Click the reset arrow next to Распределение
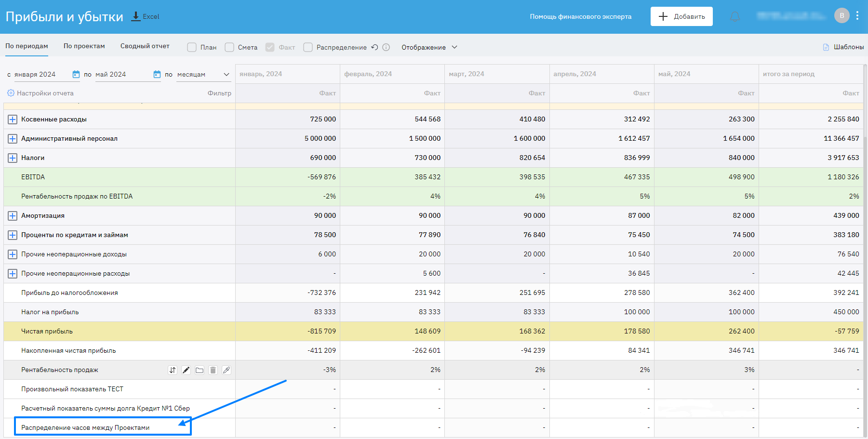The height and width of the screenshot is (439, 868). (x=374, y=47)
